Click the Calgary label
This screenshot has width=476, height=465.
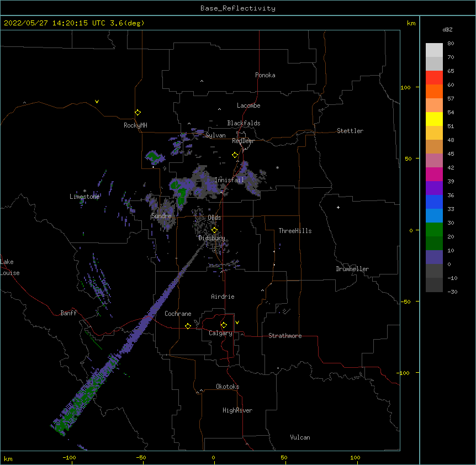coord(220,333)
